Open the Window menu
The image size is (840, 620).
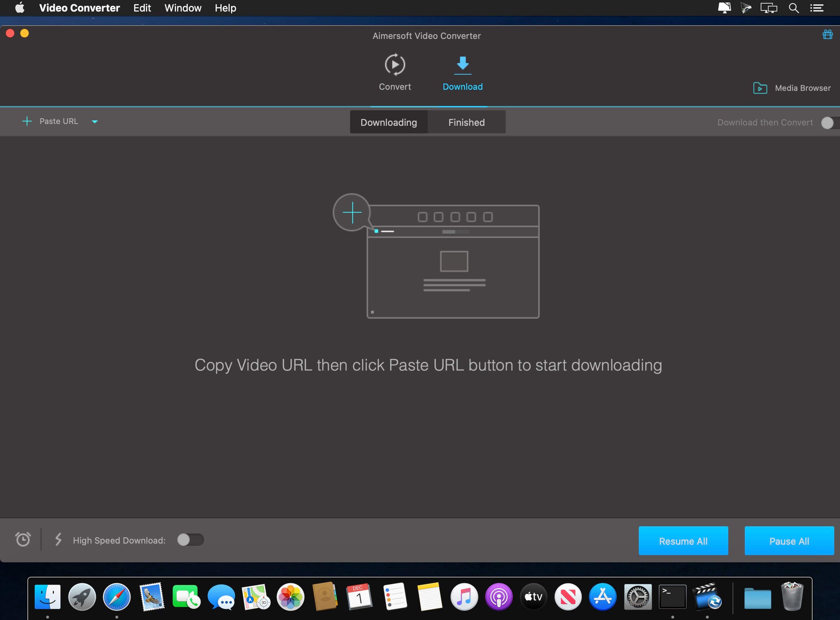[x=183, y=8]
